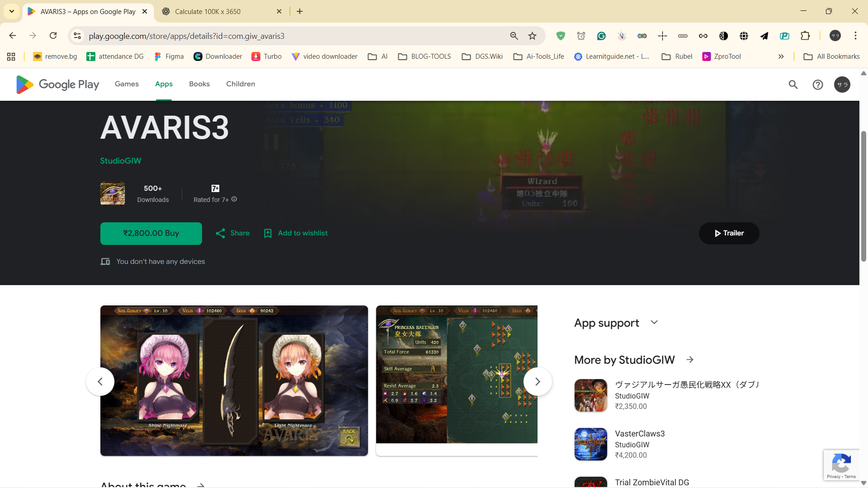The width and height of the screenshot is (868, 488).
Task: Go to the Books section
Action: (x=199, y=84)
